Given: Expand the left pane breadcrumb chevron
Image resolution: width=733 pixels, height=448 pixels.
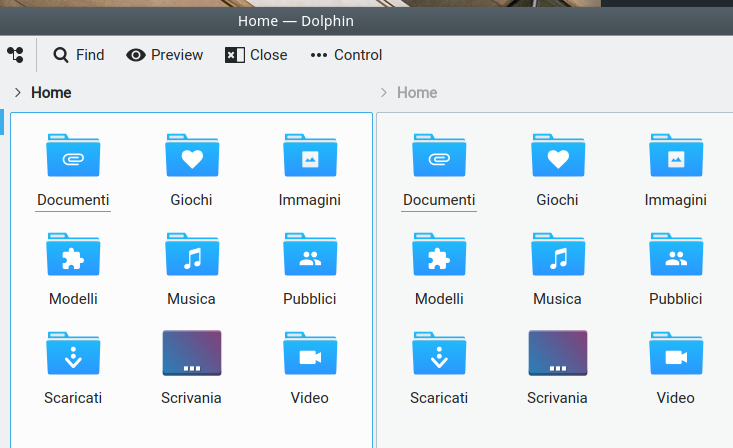Looking at the screenshot, I should [x=18, y=93].
